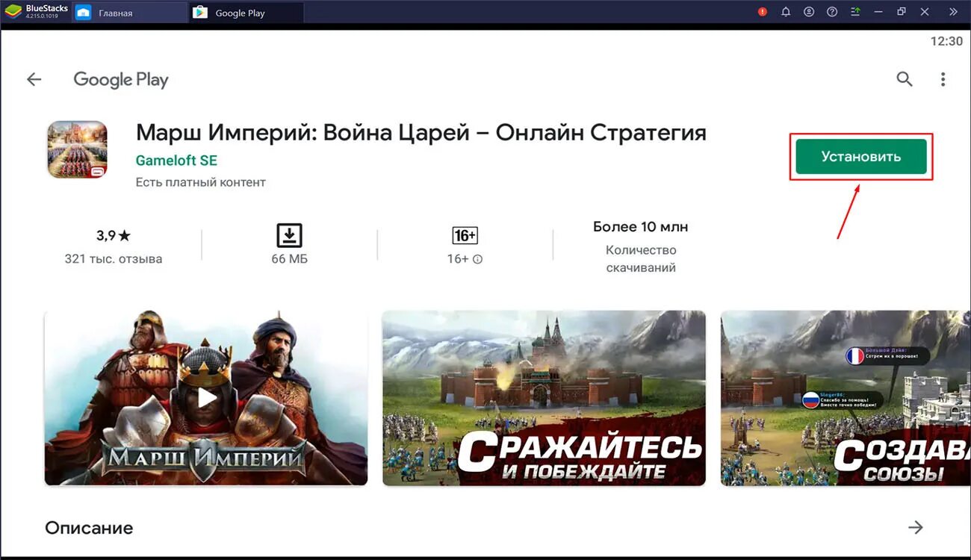This screenshot has height=560, width=971.
Task: Restore down the BlueStacks window
Action: 902,12
